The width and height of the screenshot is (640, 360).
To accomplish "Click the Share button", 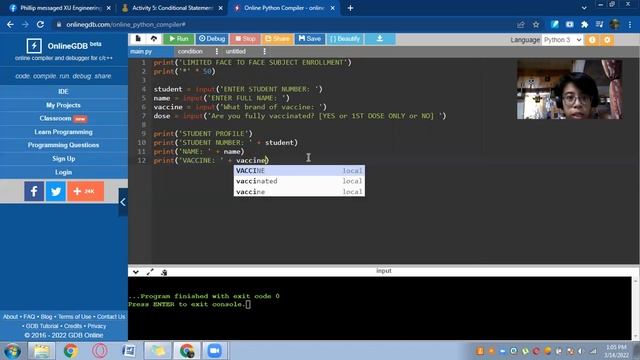I will 277,39.
